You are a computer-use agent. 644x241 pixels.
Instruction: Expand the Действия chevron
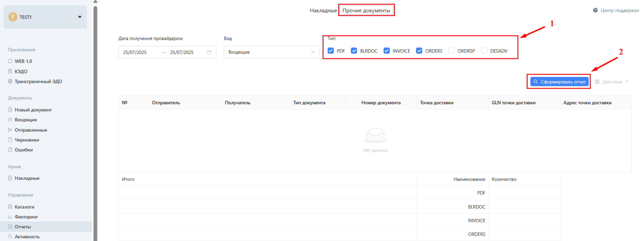(x=627, y=81)
